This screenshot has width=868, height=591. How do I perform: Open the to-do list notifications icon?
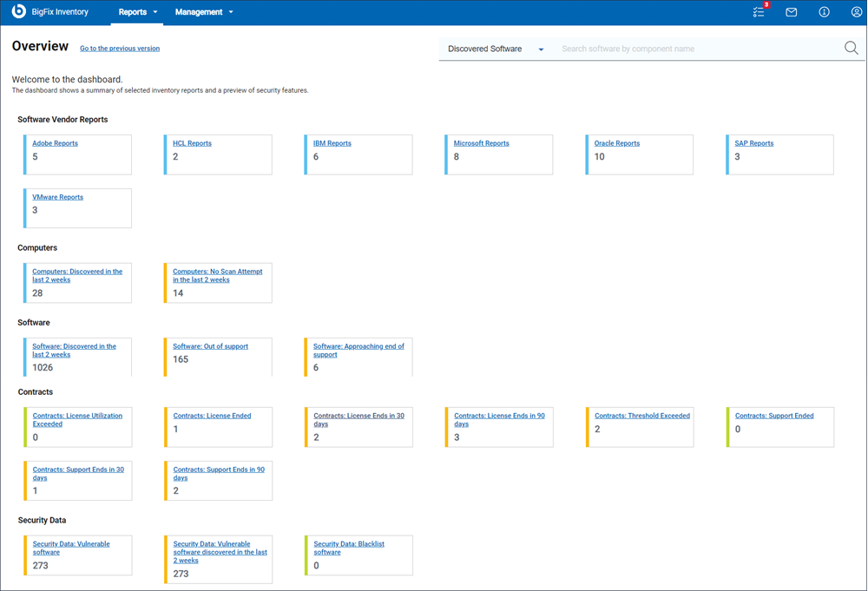759,11
